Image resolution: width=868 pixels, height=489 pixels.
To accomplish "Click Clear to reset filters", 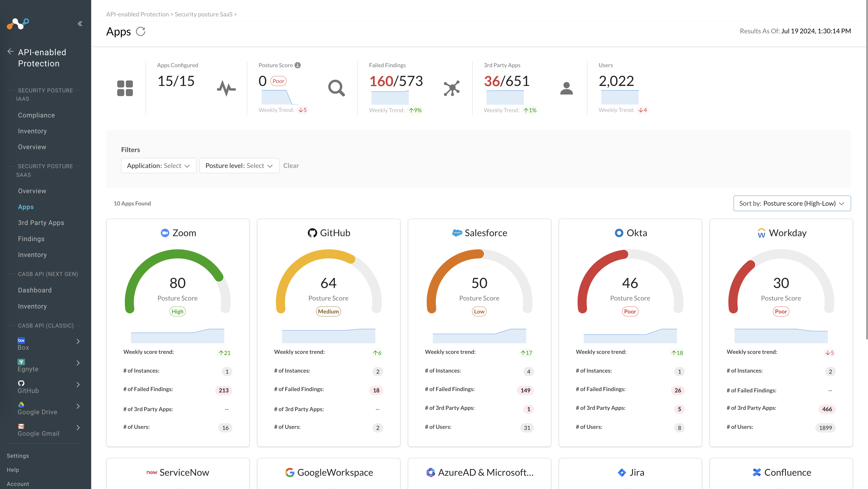I will pyautogui.click(x=291, y=165).
